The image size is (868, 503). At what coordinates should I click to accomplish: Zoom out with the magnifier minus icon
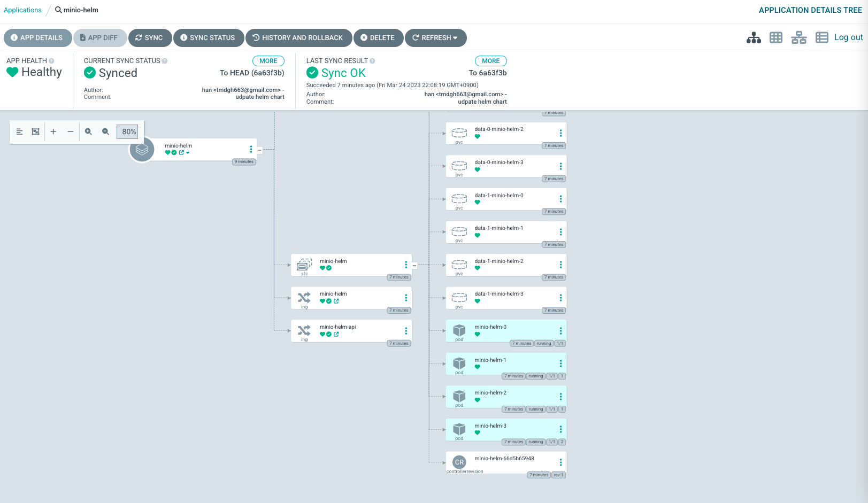[105, 131]
